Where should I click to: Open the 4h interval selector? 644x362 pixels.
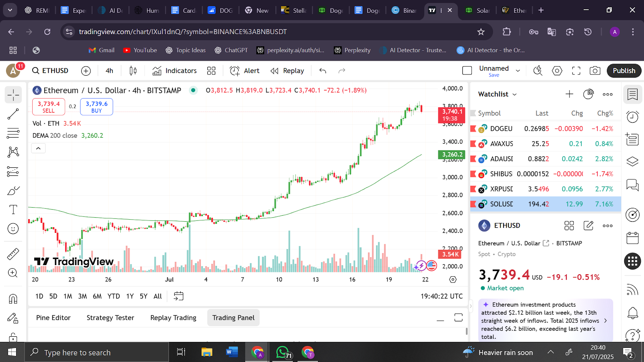(x=109, y=71)
